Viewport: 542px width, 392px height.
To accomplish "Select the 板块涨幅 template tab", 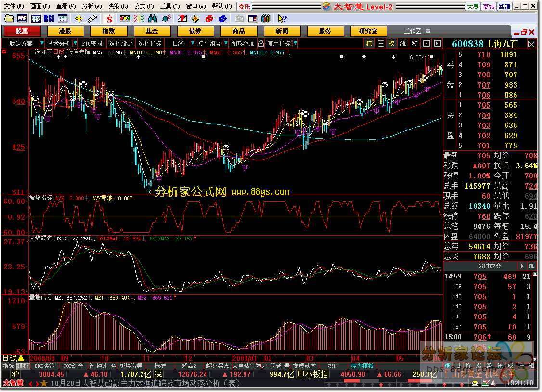I will click(131, 366).
